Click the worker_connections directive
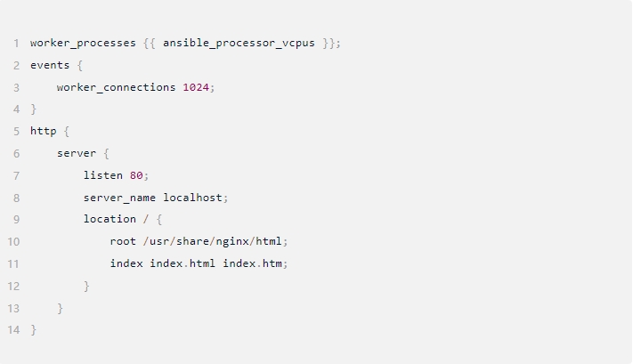This screenshot has width=633, height=364. click(x=117, y=87)
